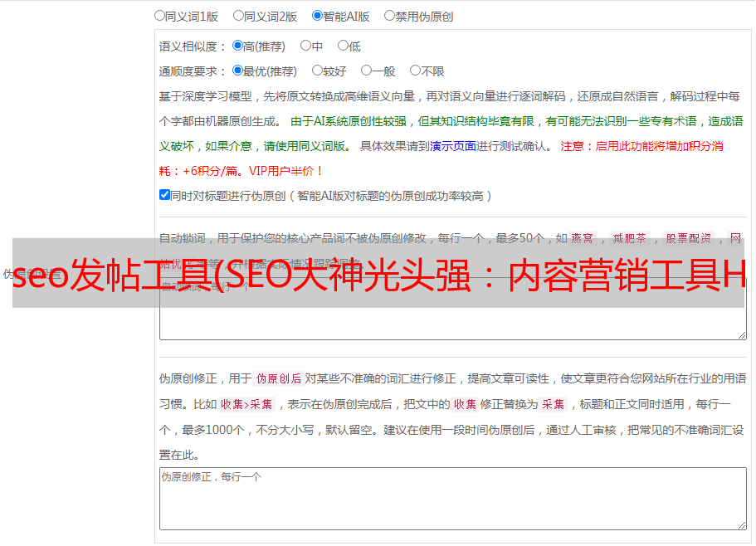Viewport: 756px width, 546px height.
Task: Click inside the 自动锁词 textarea
Action: point(453,309)
